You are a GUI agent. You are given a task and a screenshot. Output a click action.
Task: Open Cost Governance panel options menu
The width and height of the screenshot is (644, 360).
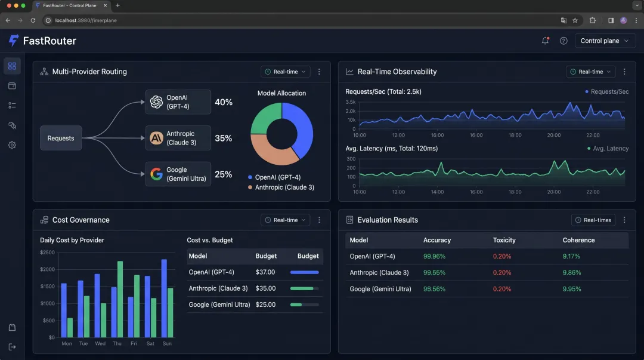(319, 220)
